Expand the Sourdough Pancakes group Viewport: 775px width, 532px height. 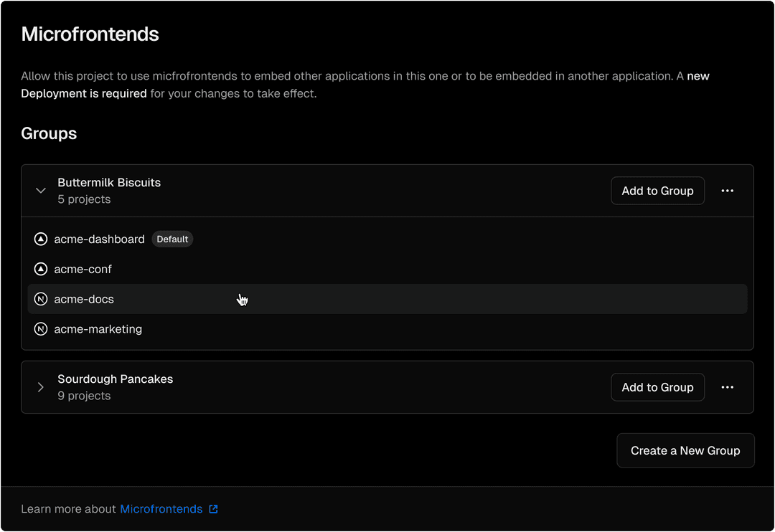point(41,387)
